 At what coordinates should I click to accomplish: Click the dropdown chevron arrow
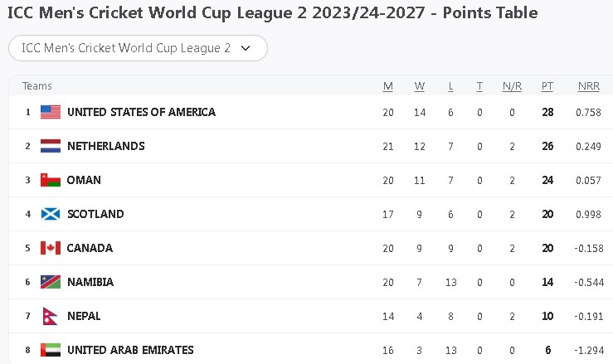click(245, 48)
